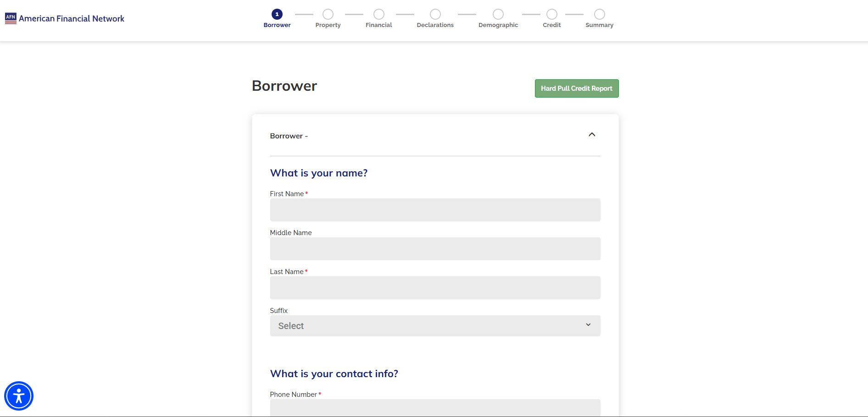Click the Suffix dropdown arrow
This screenshot has height=417, width=868.
point(588,325)
